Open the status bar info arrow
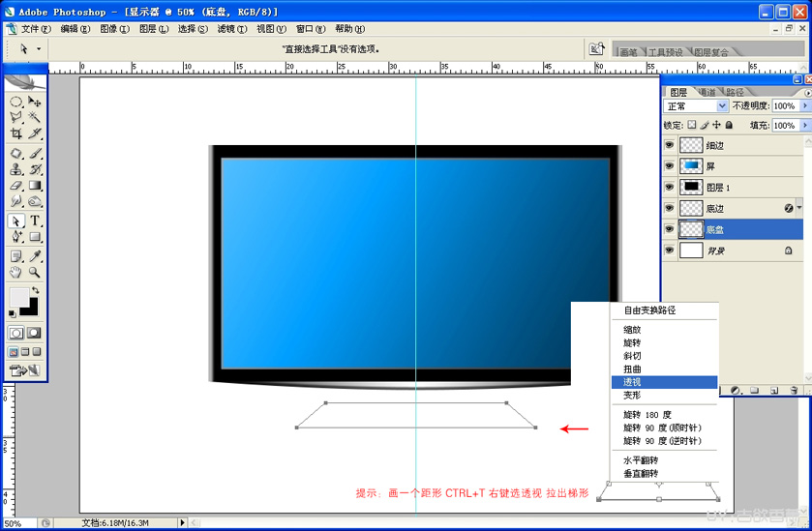 click(182, 522)
